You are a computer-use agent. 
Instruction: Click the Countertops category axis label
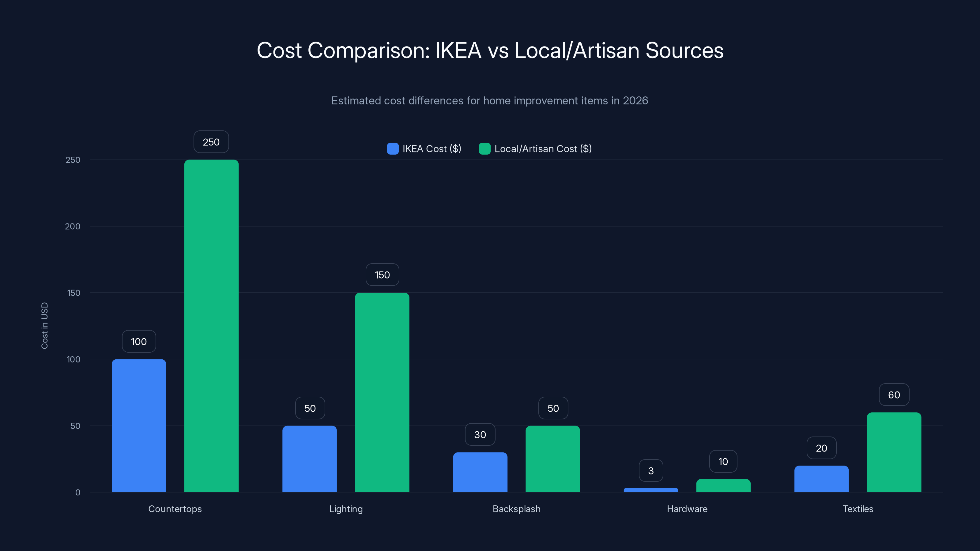point(175,509)
